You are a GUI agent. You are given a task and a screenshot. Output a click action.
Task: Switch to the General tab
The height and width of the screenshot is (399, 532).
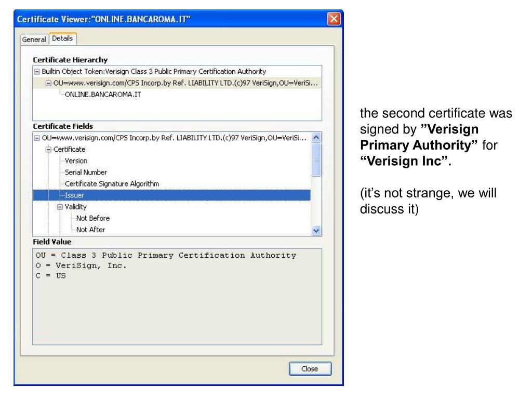[34, 39]
